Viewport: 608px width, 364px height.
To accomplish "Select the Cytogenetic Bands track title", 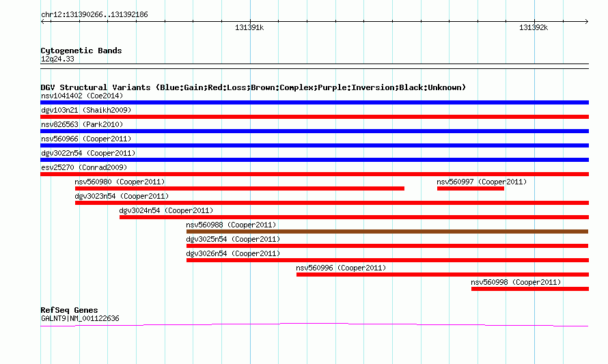I will coord(81,51).
